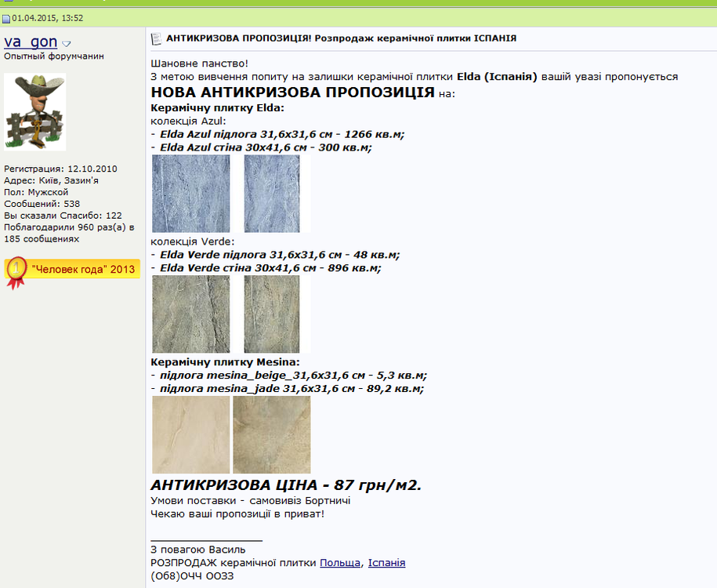Open the mesina_beige tile thumbnail

click(x=190, y=434)
